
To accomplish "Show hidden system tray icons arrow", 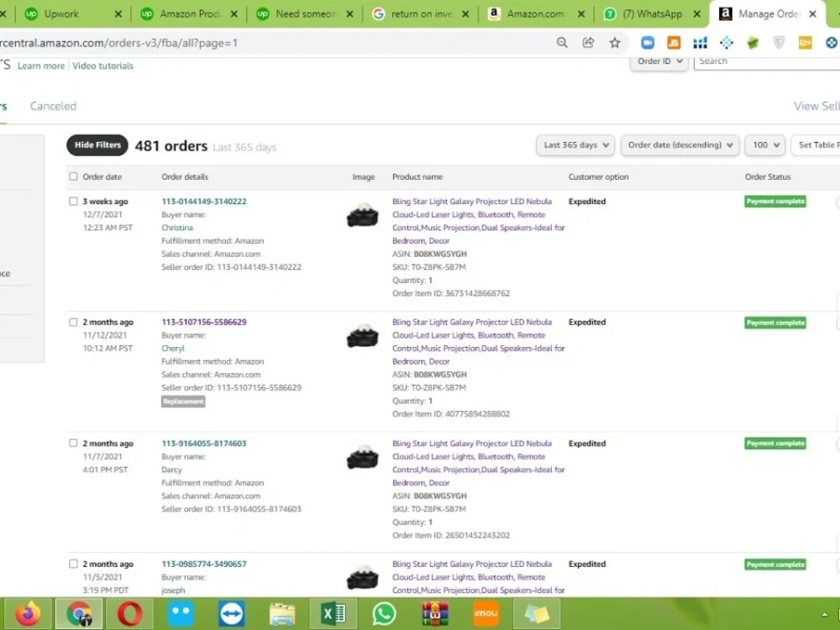I will click(x=825, y=615).
